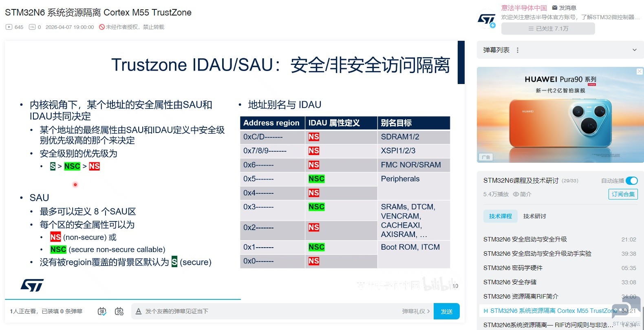Play STM32N6 资源隔离RIF简介 episode
The height and width of the screenshot is (330, 644).
point(560,297)
